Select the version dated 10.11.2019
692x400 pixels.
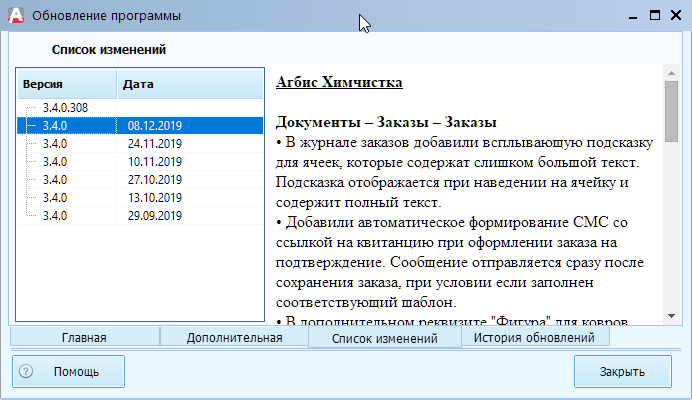click(140, 162)
